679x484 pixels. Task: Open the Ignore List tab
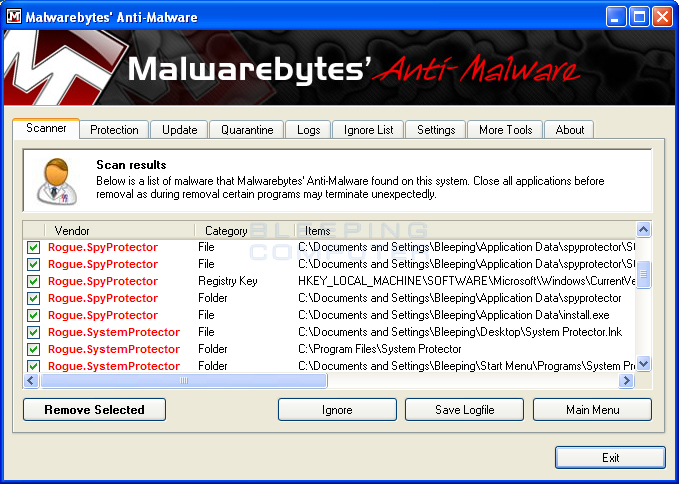point(369,130)
